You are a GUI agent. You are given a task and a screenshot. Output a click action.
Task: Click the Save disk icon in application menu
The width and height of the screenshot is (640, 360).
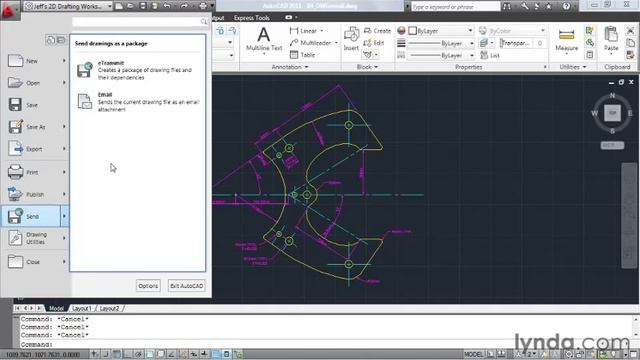(x=16, y=104)
